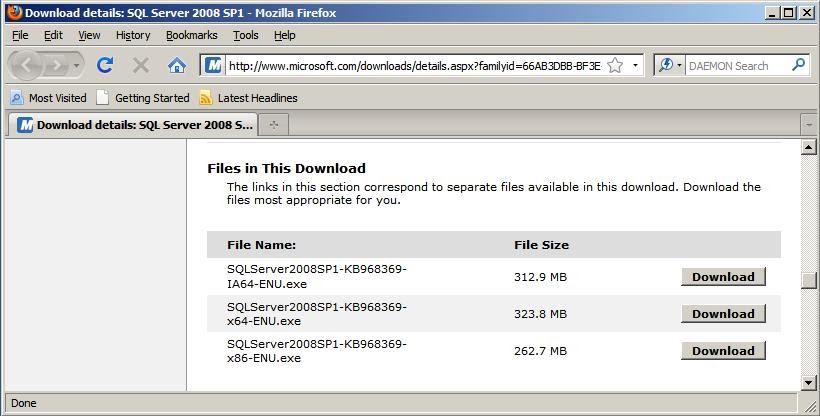820x416 pixels.
Task: Open the Bookmarks menu
Action: click(x=191, y=35)
